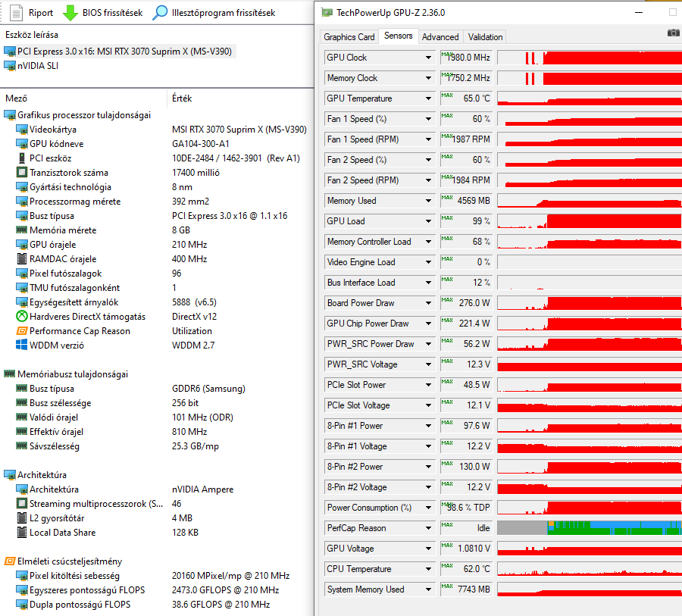This screenshot has height=616, width=682.
Task: Click the Sávszélesség memory icon
Action: pyautogui.click(x=21, y=446)
